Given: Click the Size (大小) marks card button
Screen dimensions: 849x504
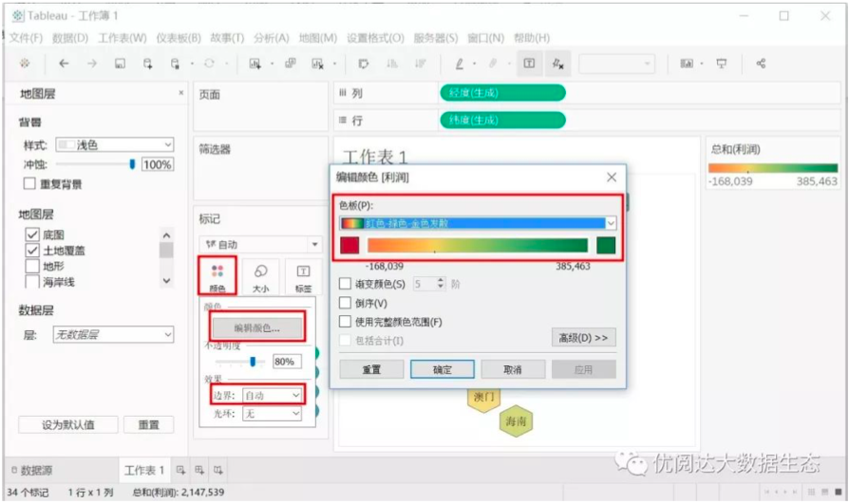Looking at the screenshot, I should pyautogui.click(x=261, y=277).
